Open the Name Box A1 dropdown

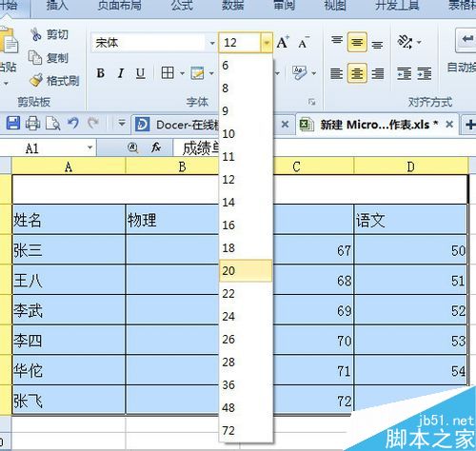tap(89, 147)
